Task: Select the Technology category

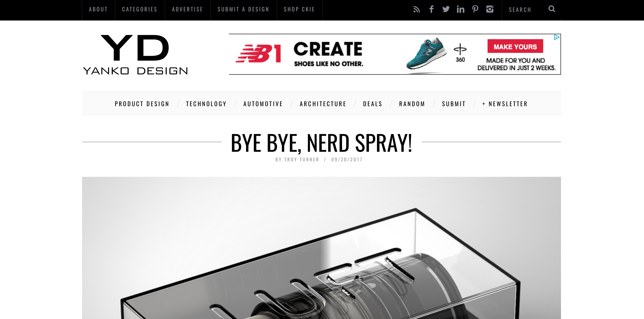Action: click(206, 104)
